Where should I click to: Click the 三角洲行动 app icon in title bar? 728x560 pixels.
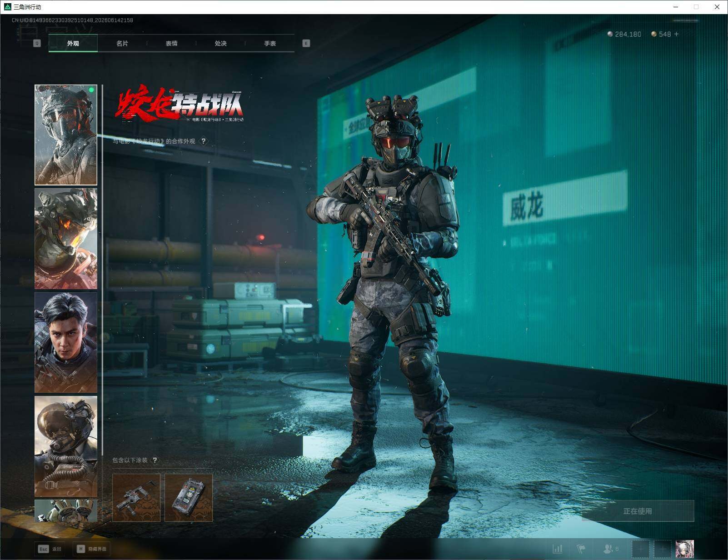point(7,7)
